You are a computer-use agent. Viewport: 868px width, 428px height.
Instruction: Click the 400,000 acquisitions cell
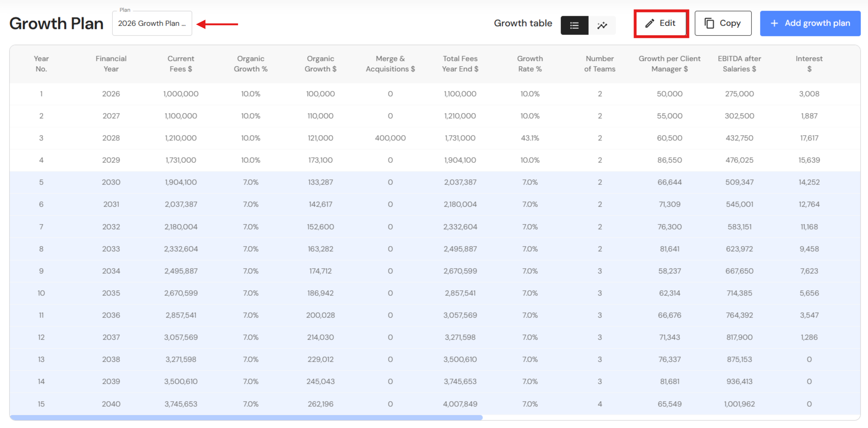[390, 138]
